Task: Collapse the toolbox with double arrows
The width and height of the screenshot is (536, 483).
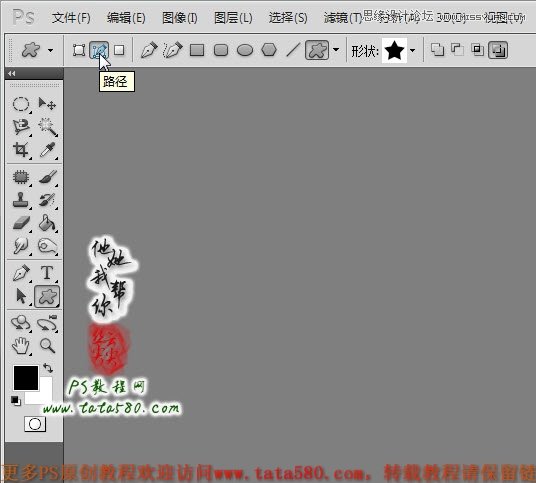Action: point(12,73)
